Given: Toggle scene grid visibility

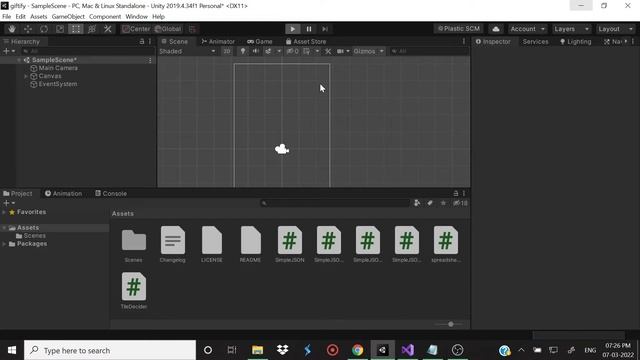Looking at the screenshot, I should point(307,51).
